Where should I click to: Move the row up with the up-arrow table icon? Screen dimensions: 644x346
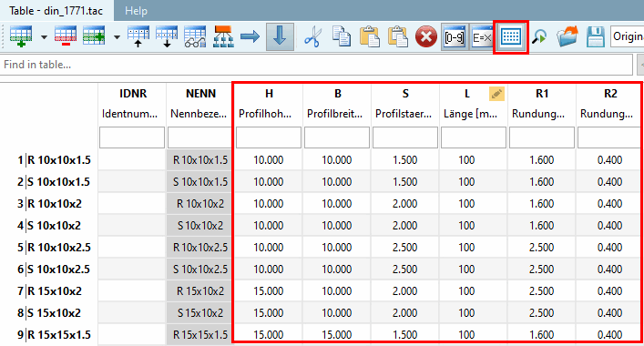[138, 37]
